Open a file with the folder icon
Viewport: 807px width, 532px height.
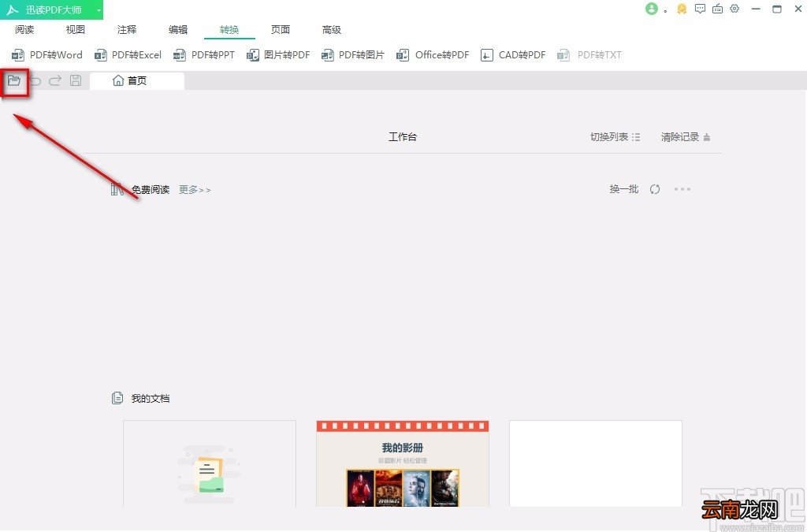[x=14, y=80]
